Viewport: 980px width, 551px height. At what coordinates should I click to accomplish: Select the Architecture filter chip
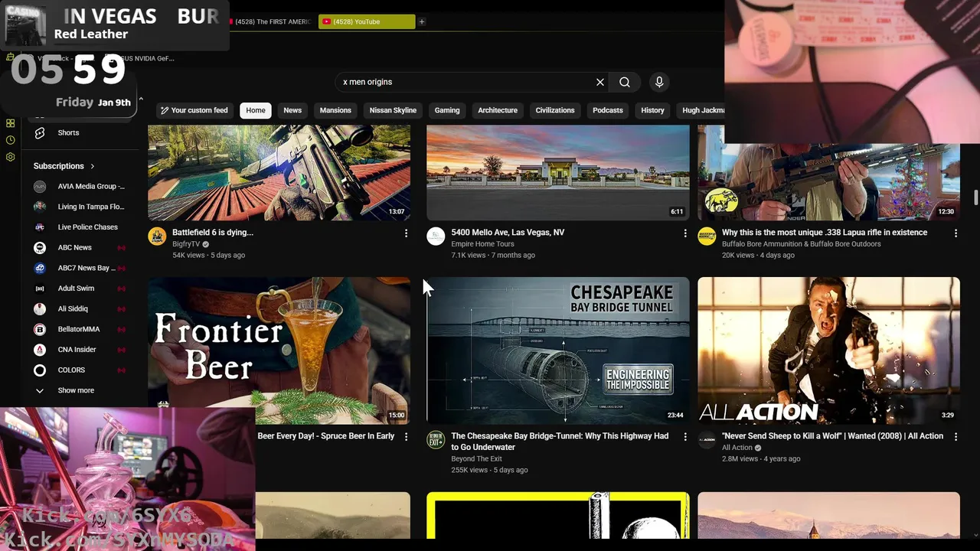tap(498, 110)
